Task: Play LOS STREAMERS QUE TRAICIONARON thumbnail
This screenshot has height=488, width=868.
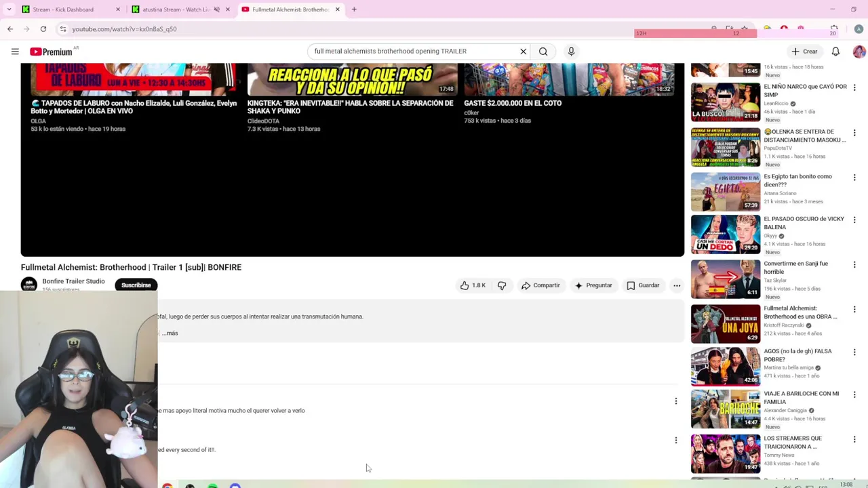Action: (x=725, y=453)
